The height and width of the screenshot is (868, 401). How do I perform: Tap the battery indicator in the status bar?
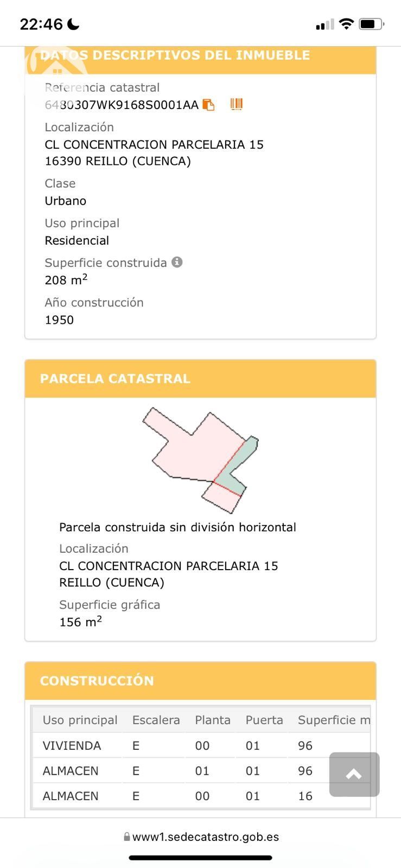371,24
